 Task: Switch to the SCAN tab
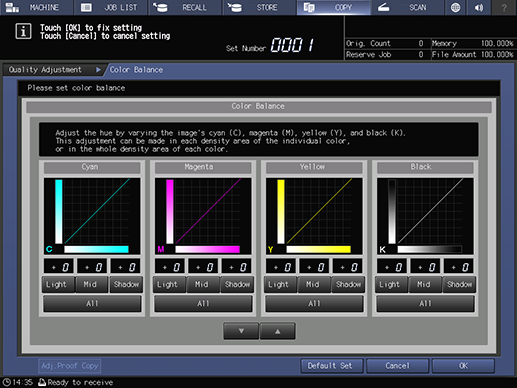(x=407, y=7)
